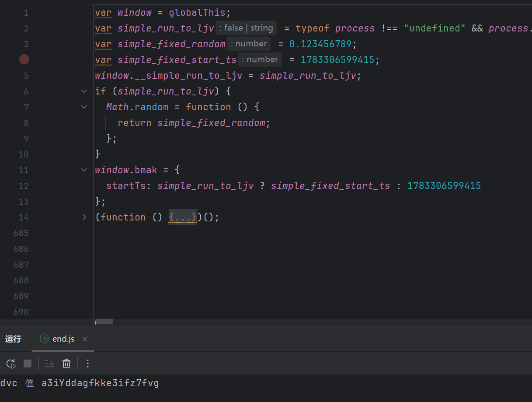Screen dimensions: 532x402
Task: Expand the {...} folded code placeholder
Action: coord(183,217)
